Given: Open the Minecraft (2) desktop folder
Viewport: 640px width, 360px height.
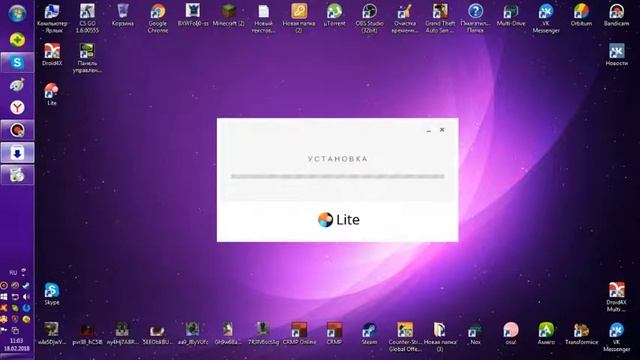Looking at the screenshot, I should [229, 15].
